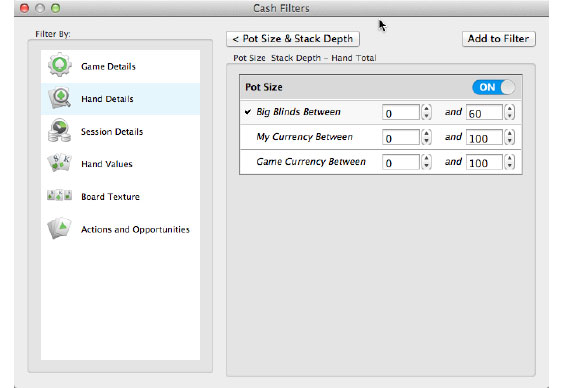Screen dimensions: 563x388
Task: Click the My Currency maximum field showing 100
Action: point(484,137)
